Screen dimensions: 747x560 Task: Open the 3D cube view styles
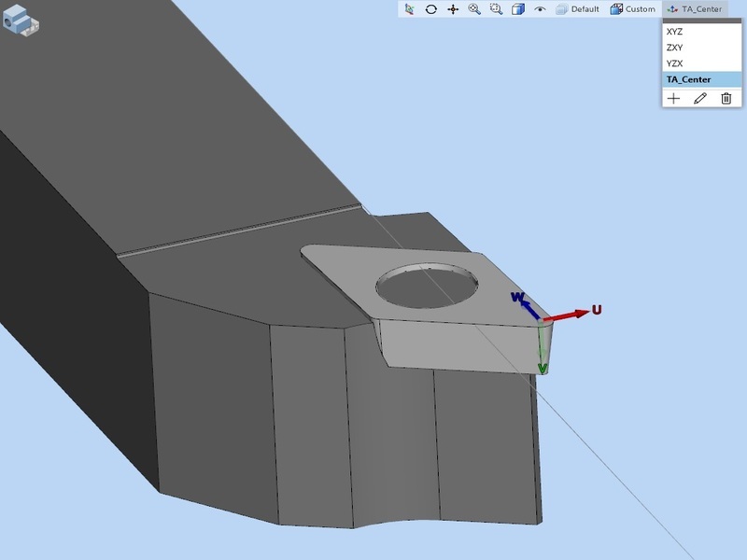click(518, 9)
